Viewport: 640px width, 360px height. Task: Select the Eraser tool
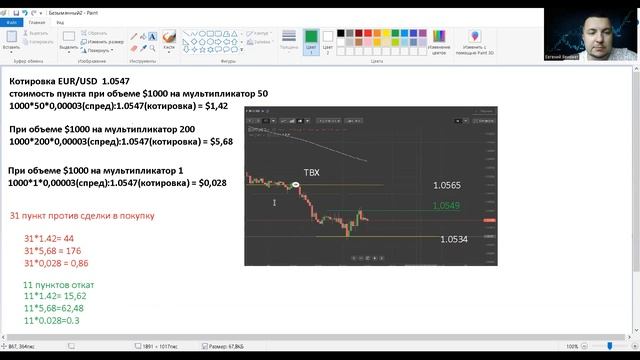click(134, 49)
